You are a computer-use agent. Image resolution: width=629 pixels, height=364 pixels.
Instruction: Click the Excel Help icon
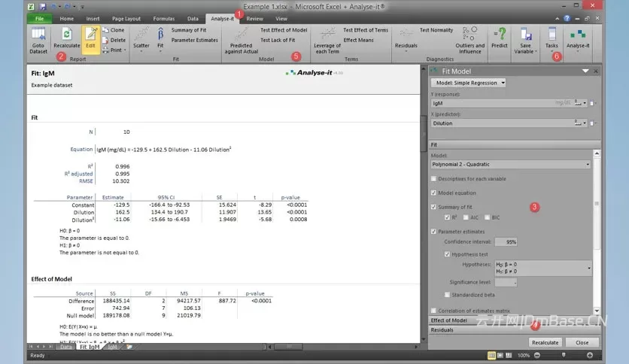click(x=567, y=19)
